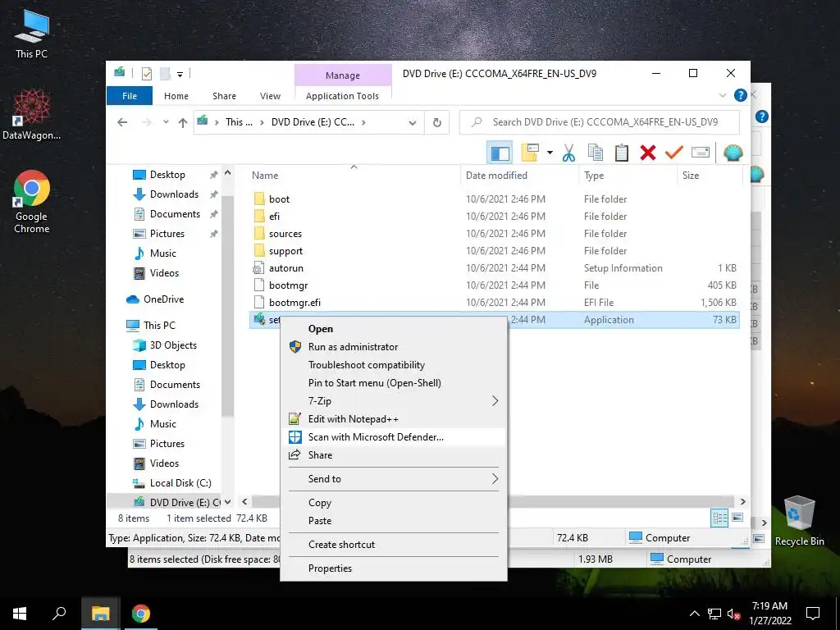Screen dimensions: 840x630
Task: Select Scan with Microsoft Defender
Action: (394, 437)
